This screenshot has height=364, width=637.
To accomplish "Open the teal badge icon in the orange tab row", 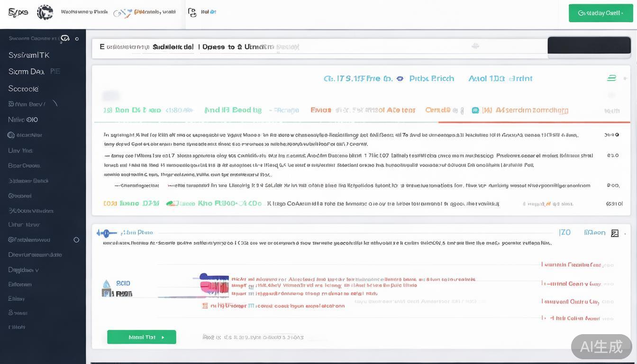I will tap(475, 110).
